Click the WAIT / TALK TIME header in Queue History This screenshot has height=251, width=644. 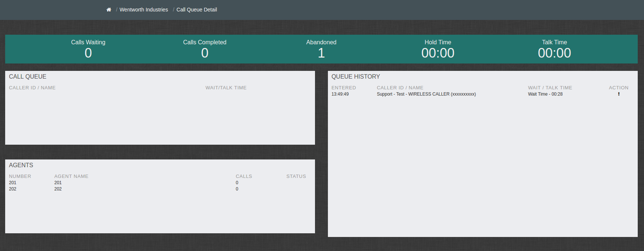pos(550,88)
